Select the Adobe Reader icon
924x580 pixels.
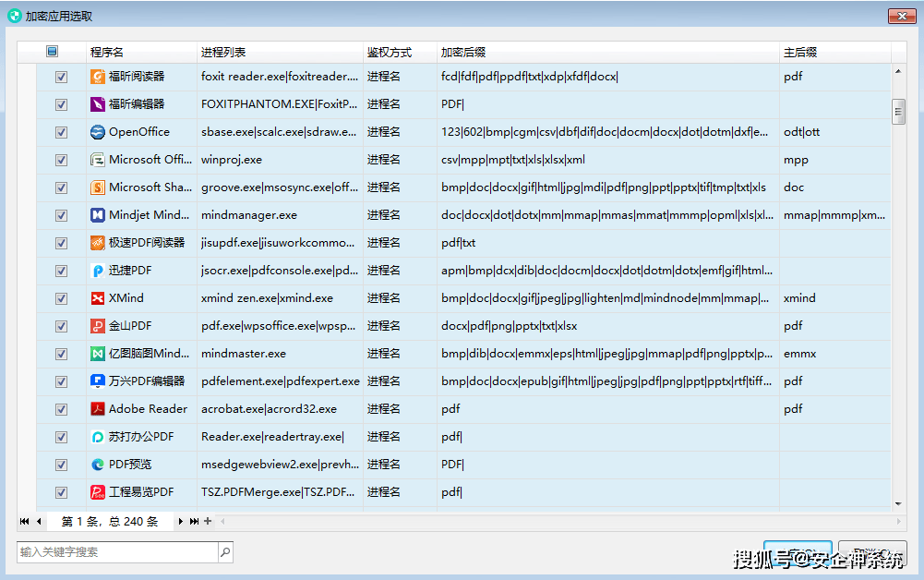tap(98, 409)
